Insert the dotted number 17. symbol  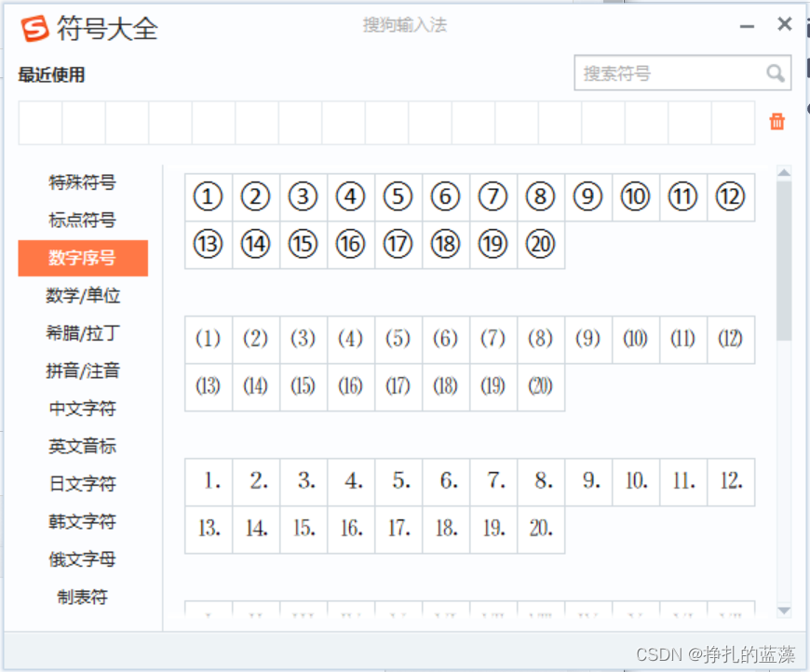398,530
